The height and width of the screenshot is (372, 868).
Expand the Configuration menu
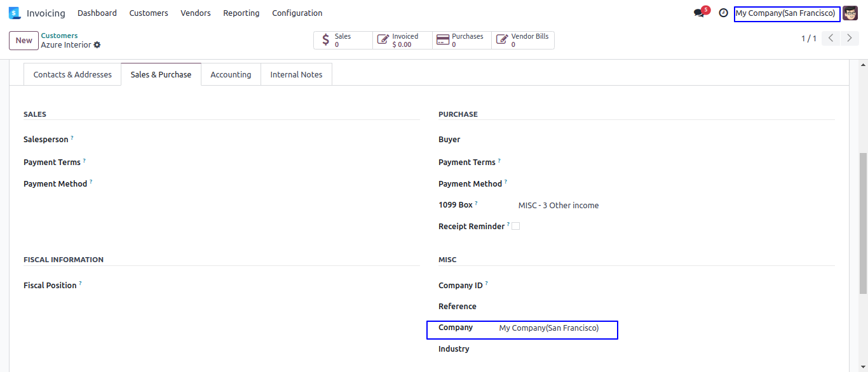297,13
